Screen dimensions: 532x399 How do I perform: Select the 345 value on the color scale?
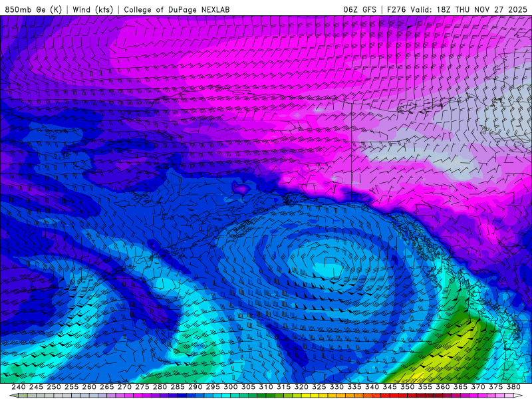(x=390, y=387)
